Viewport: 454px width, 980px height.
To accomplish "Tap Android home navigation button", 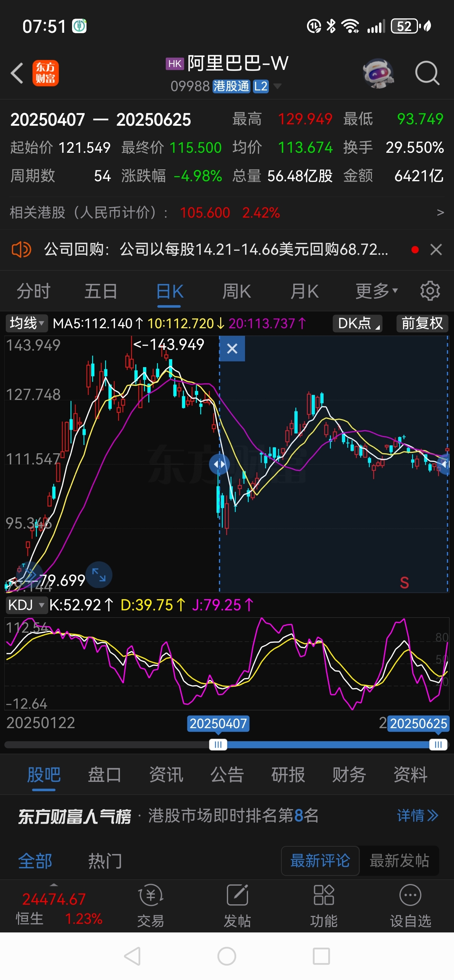I will point(227,956).
